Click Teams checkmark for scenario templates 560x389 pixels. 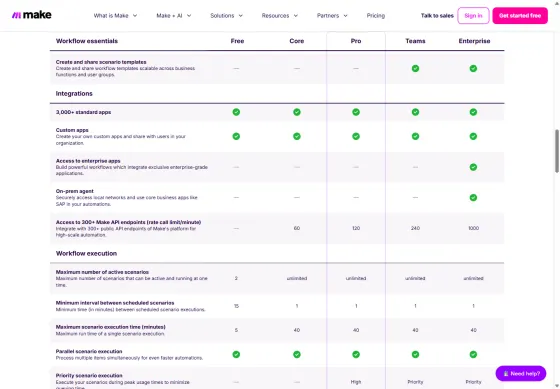point(415,69)
